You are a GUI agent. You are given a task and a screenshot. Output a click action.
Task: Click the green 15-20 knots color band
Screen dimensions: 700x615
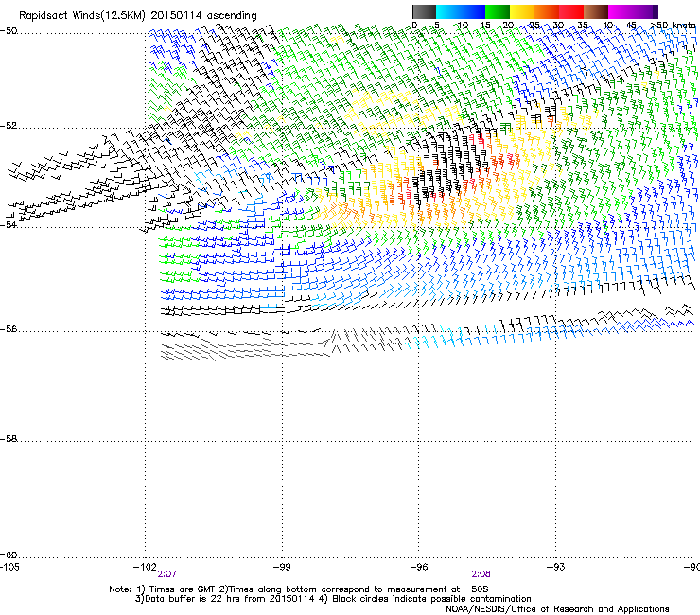(x=498, y=11)
